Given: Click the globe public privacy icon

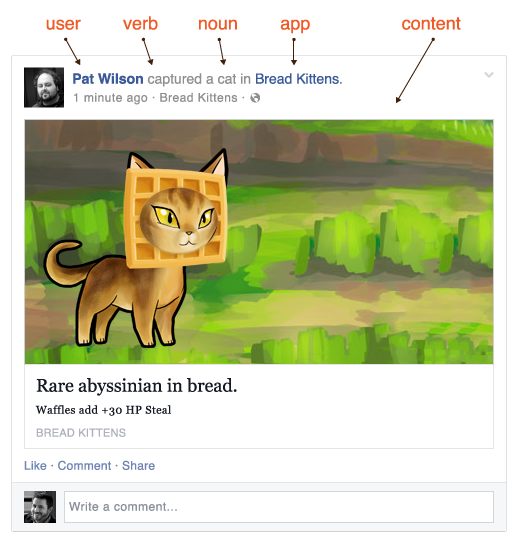Looking at the screenshot, I should pyautogui.click(x=255, y=98).
